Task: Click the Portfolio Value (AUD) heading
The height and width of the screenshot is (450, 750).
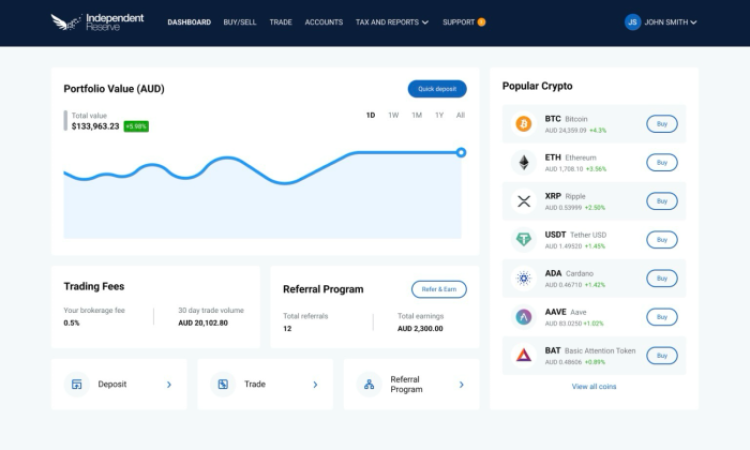Action: pos(114,89)
